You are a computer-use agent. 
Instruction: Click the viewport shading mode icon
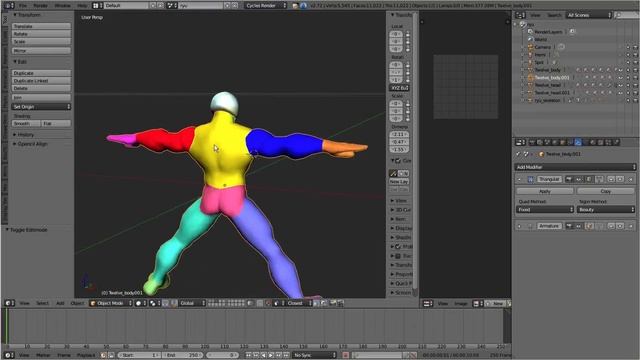point(141,303)
